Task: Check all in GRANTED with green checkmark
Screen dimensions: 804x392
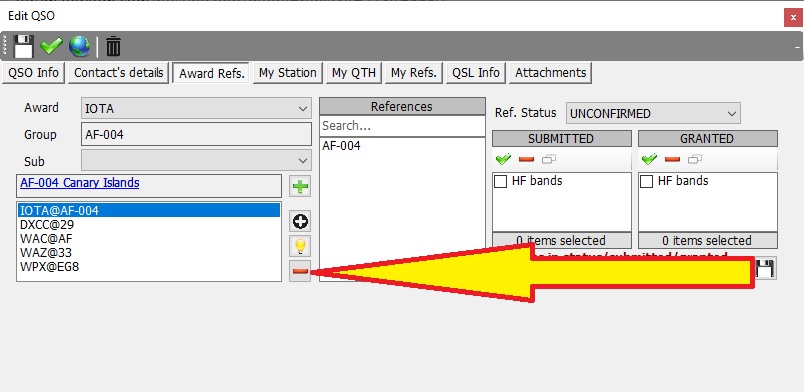Action: pyautogui.click(x=650, y=159)
